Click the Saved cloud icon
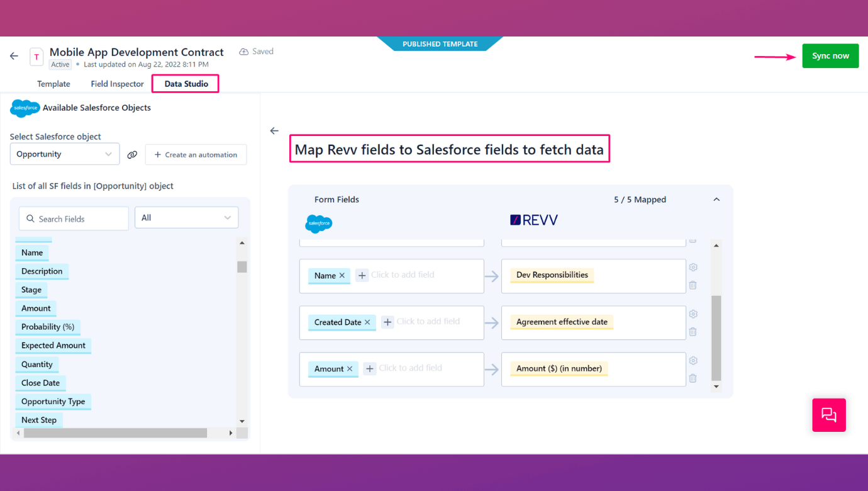 pyautogui.click(x=244, y=52)
